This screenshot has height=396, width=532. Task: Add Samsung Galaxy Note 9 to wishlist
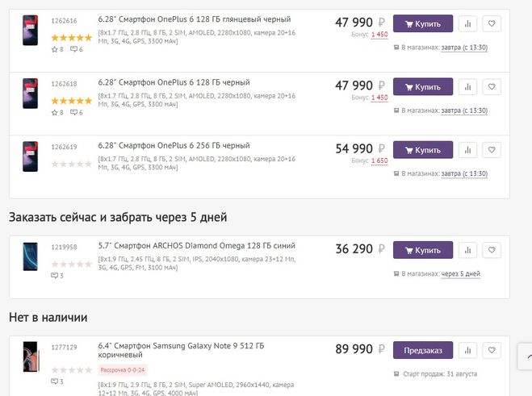pos(492,350)
